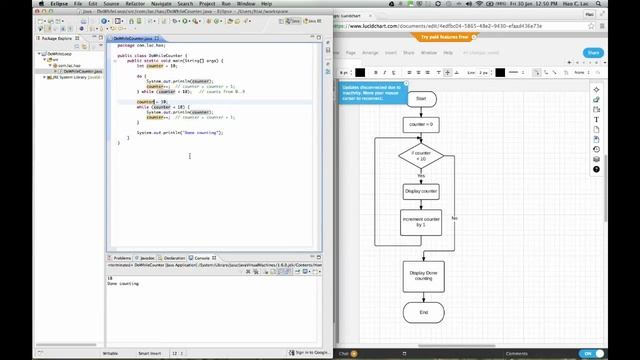
Task: Open the arrow end None dropdown
Action: point(582,73)
